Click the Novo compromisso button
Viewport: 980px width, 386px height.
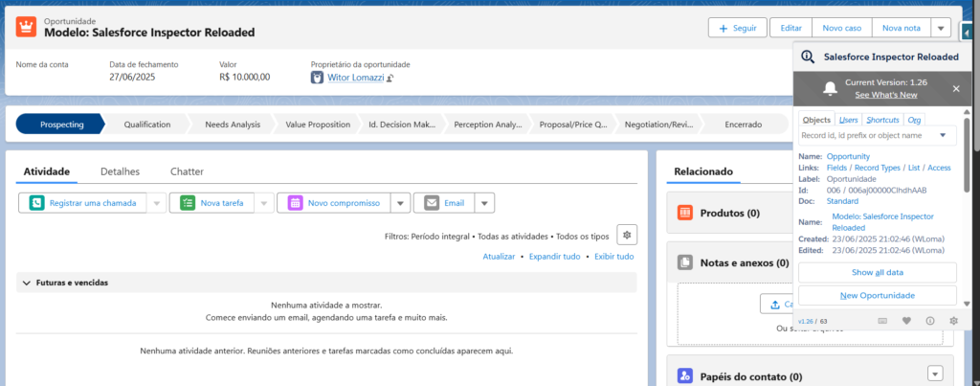334,203
